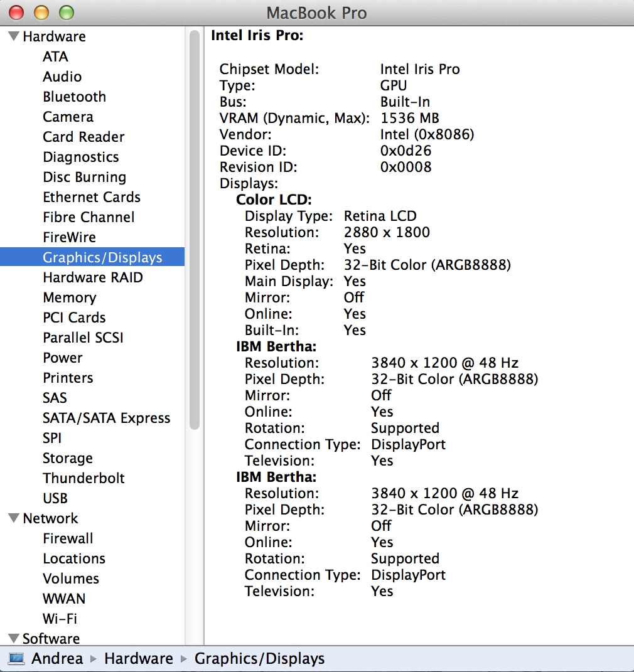
Task: Click the MacBook Pro window title
Action: coord(317,13)
